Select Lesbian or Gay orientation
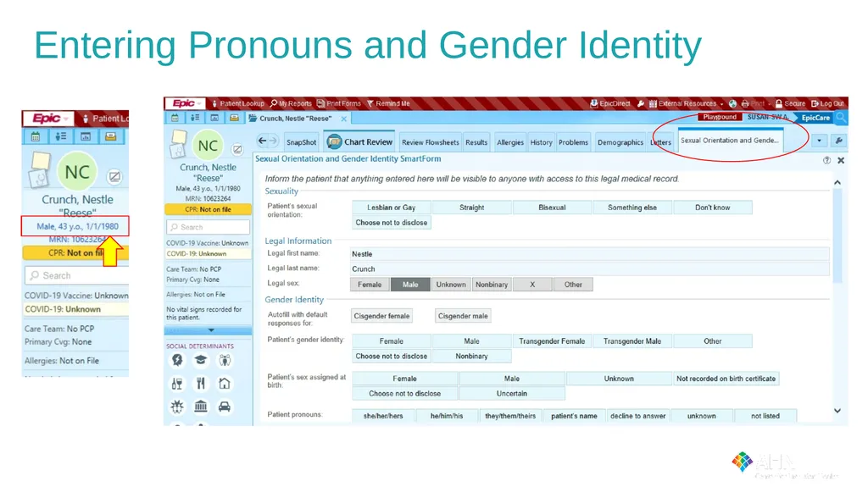868x487 pixels. 391,208
